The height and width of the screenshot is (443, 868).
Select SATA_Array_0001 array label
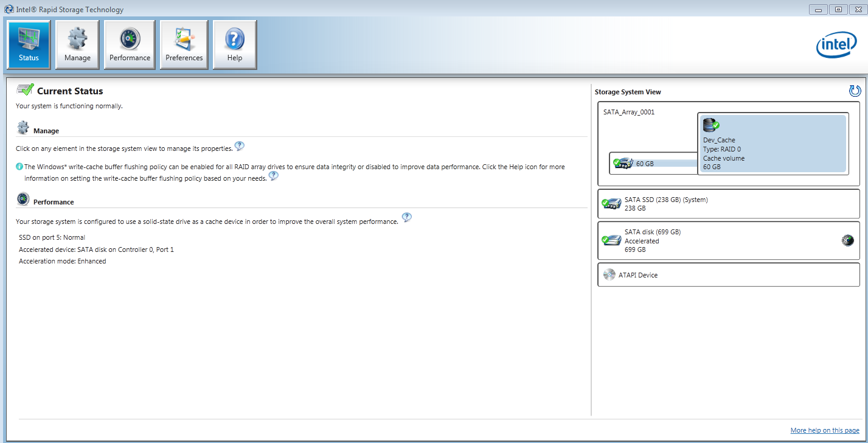click(x=629, y=112)
